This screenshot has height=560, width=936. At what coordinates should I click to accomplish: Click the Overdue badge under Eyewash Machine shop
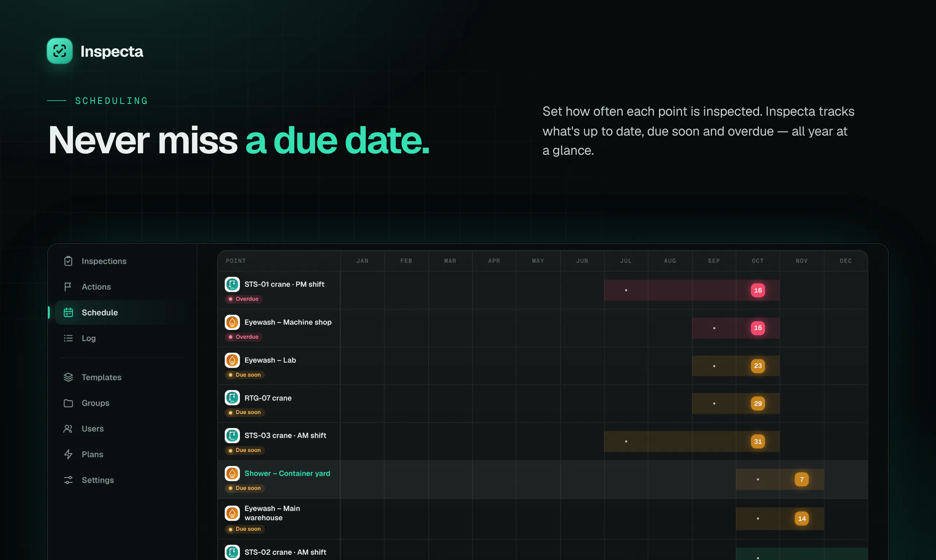[244, 337]
